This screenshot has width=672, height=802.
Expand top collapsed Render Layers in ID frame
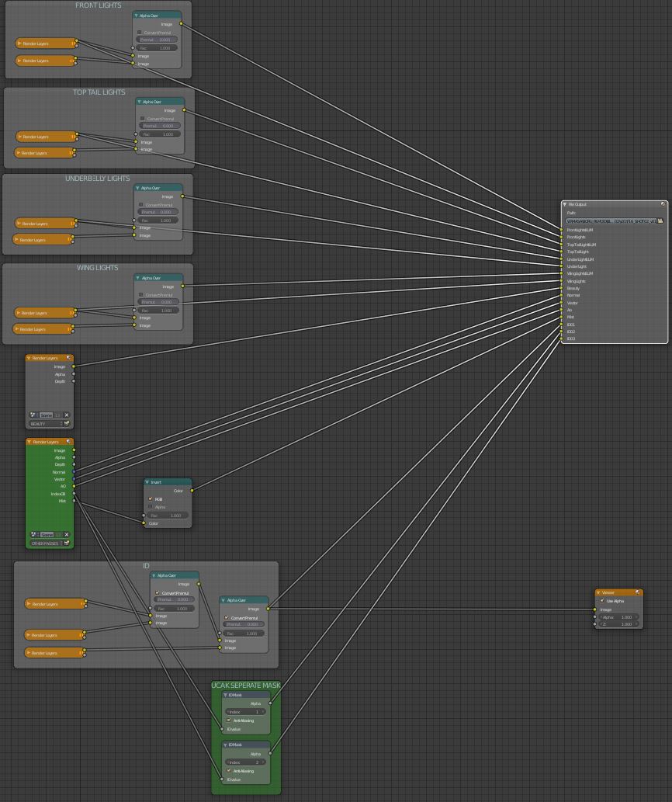click(29, 604)
